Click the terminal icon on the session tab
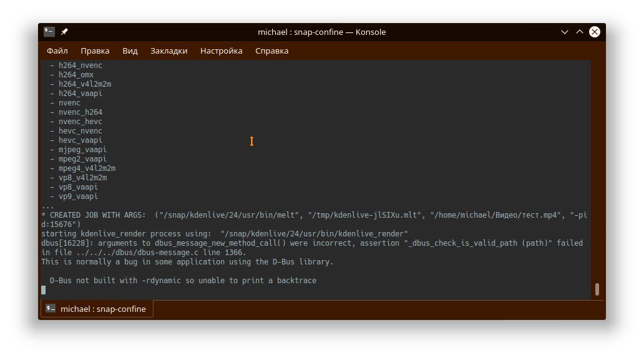The height and width of the screenshot is (358, 644). tap(51, 308)
